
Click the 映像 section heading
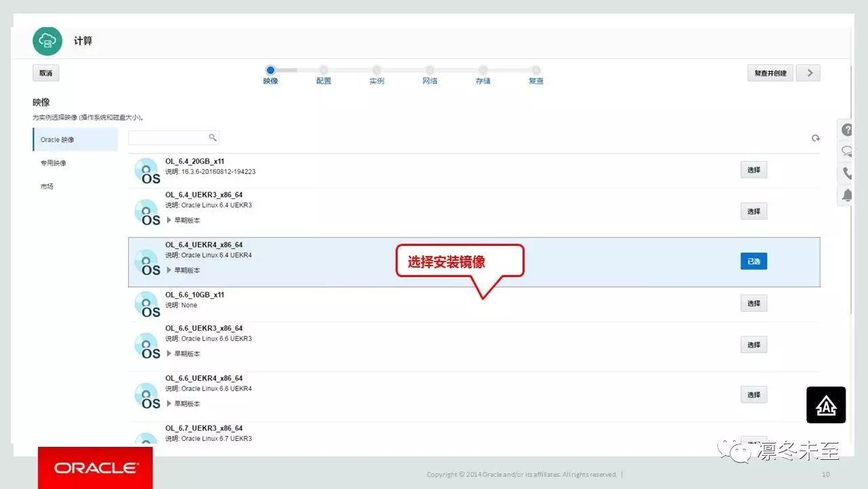click(x=41, y=103)
